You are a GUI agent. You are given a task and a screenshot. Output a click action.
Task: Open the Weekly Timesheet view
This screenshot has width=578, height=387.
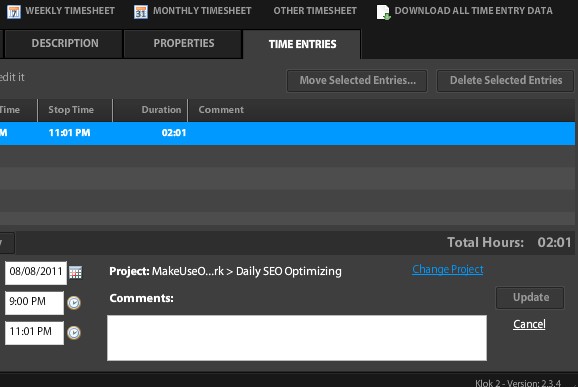(70, 11)
